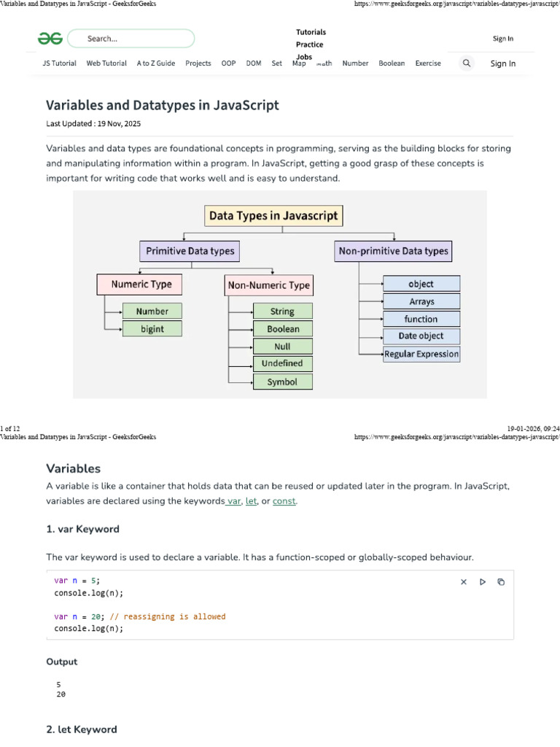Select A to Z Guide in navbar
Screen dimensions: 560x747
tap(156, 63)
